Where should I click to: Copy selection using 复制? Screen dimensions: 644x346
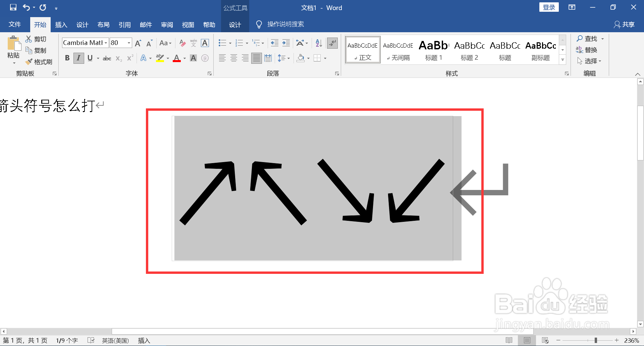[x=36, y=50]
